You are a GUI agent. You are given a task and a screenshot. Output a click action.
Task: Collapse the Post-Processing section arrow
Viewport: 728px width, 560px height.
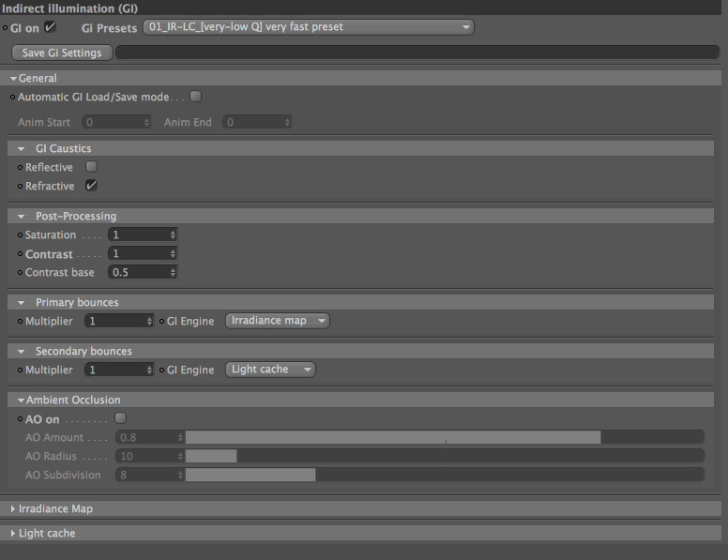[x=21, y=217]
